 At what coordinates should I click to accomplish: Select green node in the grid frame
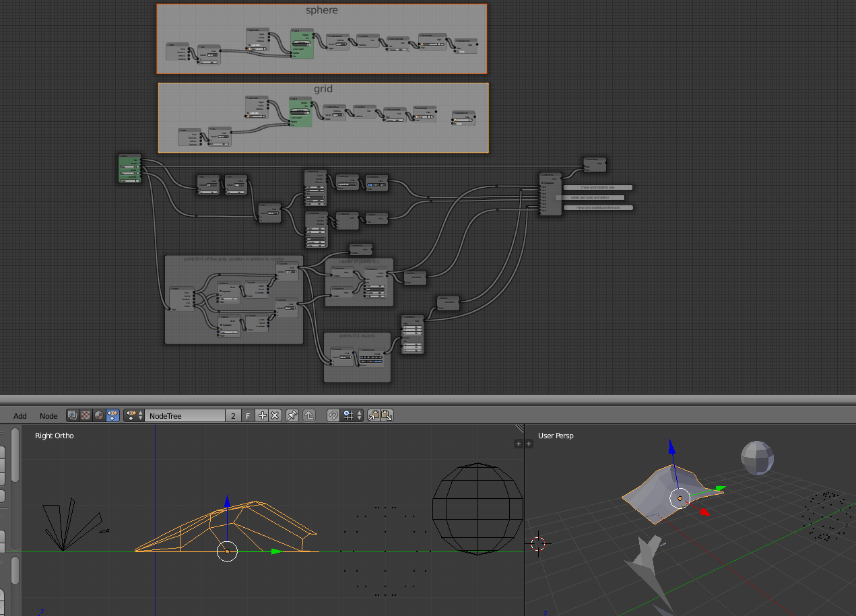[301, 112]
